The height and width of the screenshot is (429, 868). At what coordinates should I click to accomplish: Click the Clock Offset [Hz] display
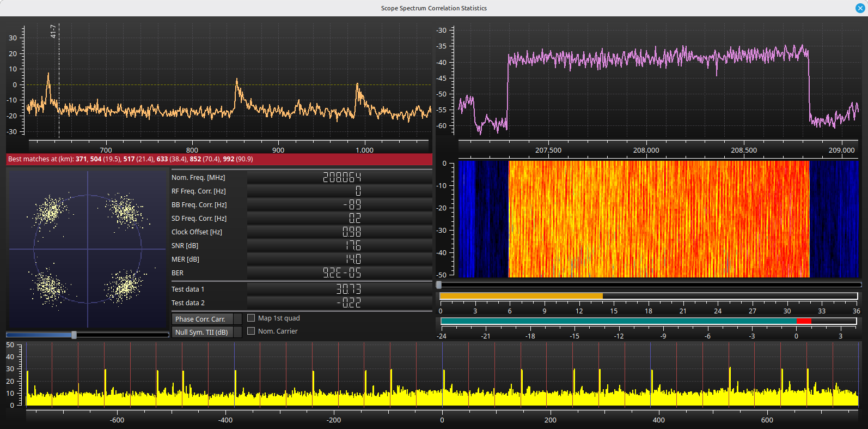tap(340, 232)
